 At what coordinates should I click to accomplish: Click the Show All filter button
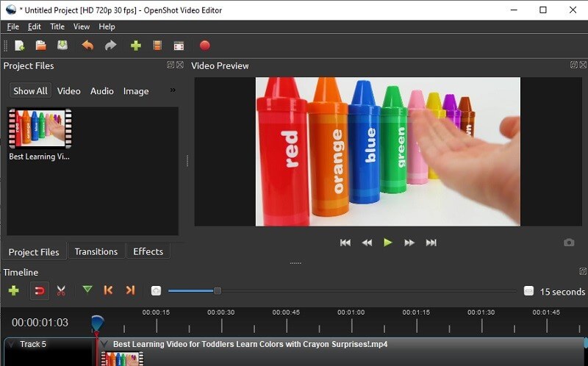click(x=30, y=91)
